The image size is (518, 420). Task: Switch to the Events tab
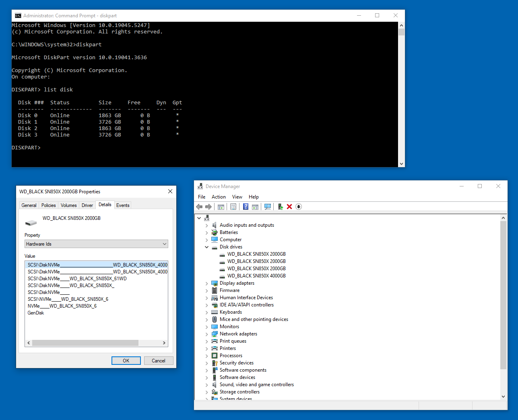pyautogui.click(x=123, y=205)
